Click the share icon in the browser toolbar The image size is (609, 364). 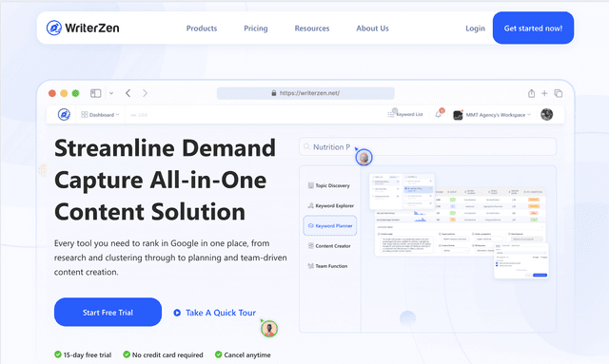531,93
